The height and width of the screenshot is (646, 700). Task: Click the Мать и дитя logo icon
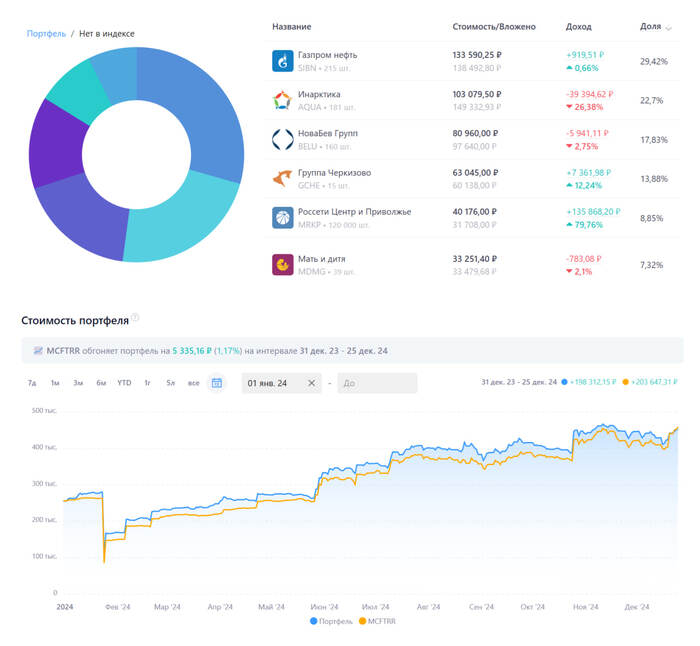pyautogui.click(x=282, y=265)
